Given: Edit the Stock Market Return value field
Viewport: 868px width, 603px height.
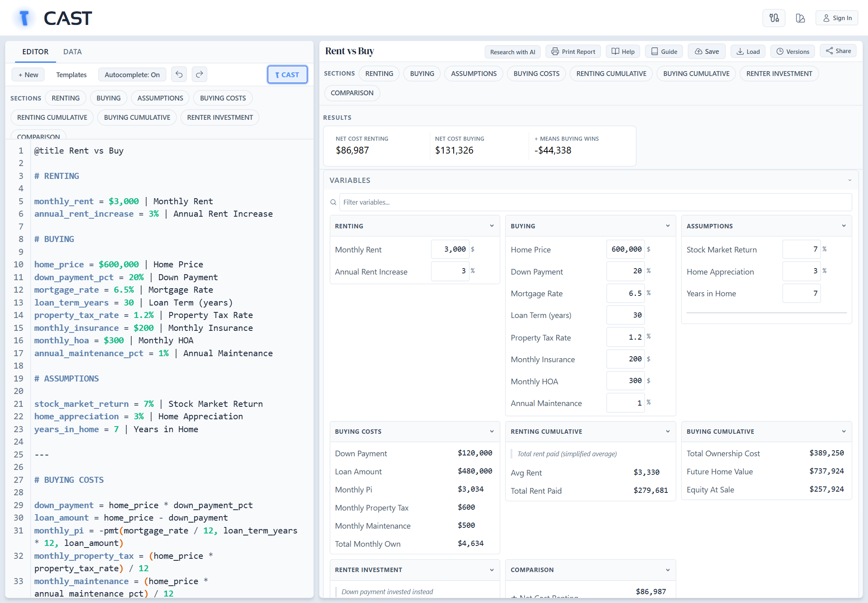Looking at the screenshot, I should point(801,249).
